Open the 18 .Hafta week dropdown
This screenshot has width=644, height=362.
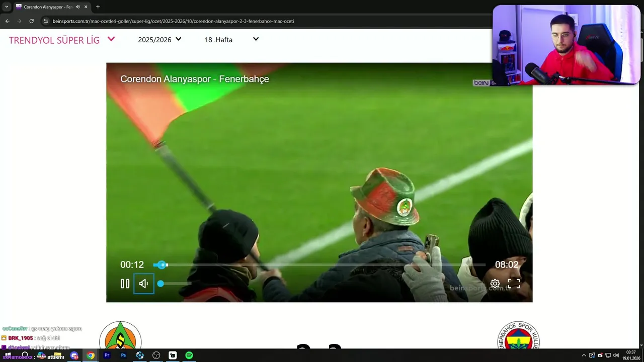pyautogui.click(x=231, y=40)
